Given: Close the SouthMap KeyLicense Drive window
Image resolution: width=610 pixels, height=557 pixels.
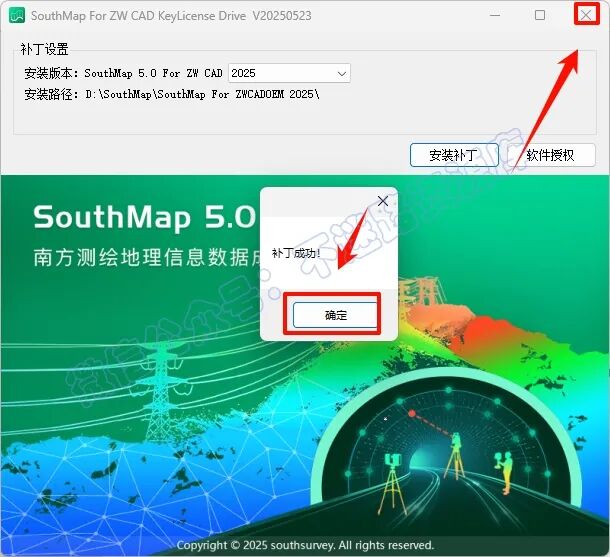Looking at the screenshot, I should pos(586,15).
